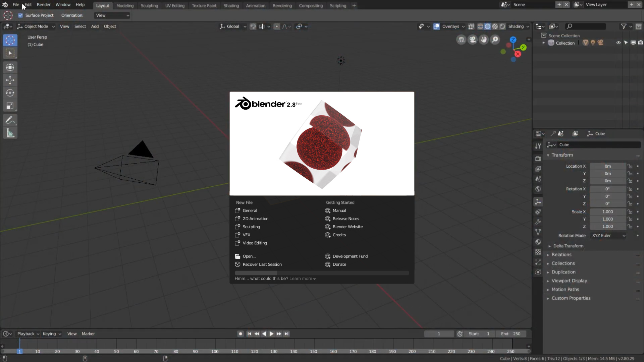Open the Object Mode dropdown
This screenshot has height=362, width=644.
click(36, 26)
